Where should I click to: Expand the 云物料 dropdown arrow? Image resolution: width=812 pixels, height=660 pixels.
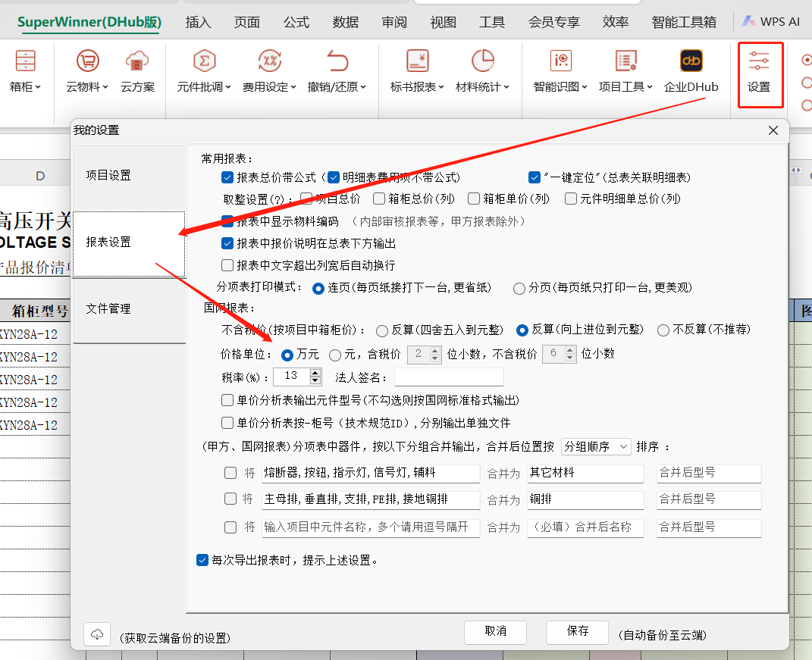click(105, 87)
